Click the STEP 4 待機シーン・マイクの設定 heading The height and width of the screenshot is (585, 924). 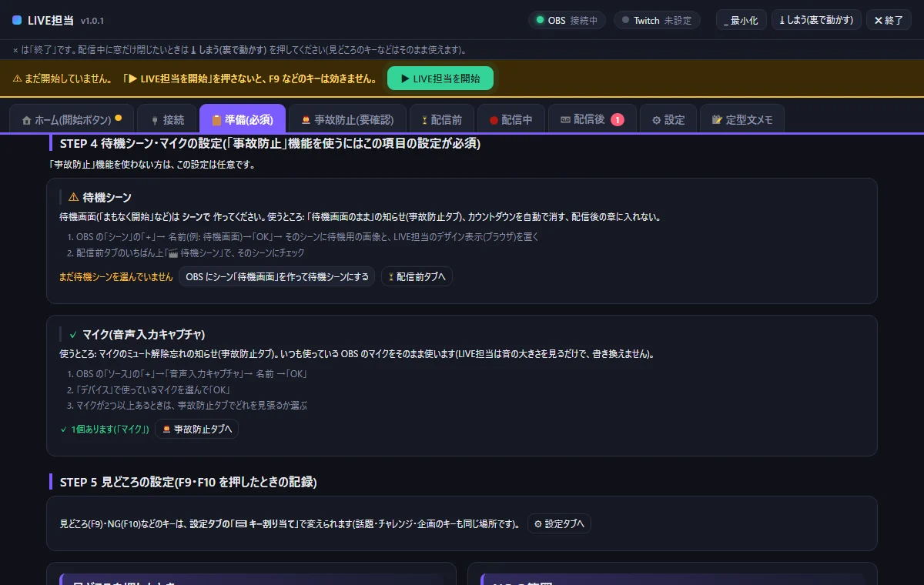click(x=269, y=143)
